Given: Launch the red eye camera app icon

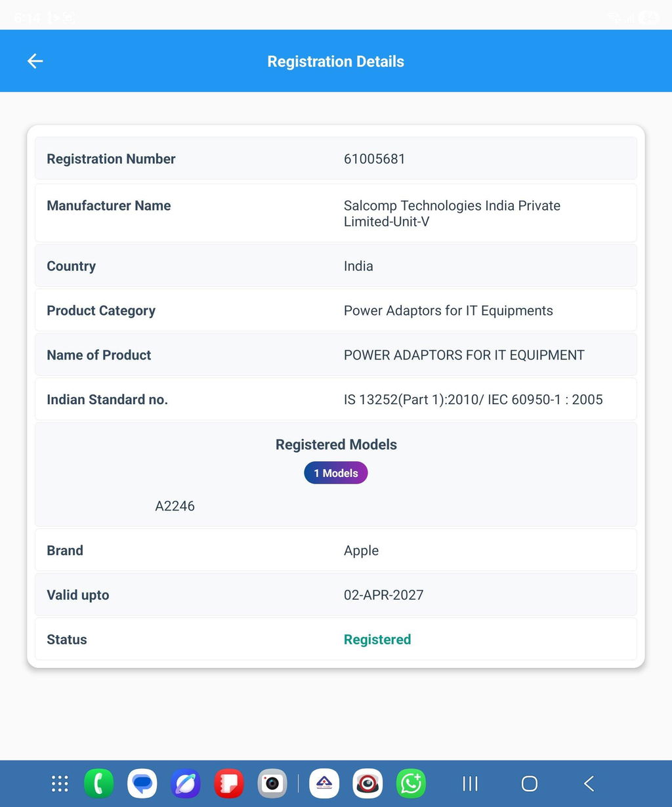Looking at the screenshot, I should tap(367, 783).
